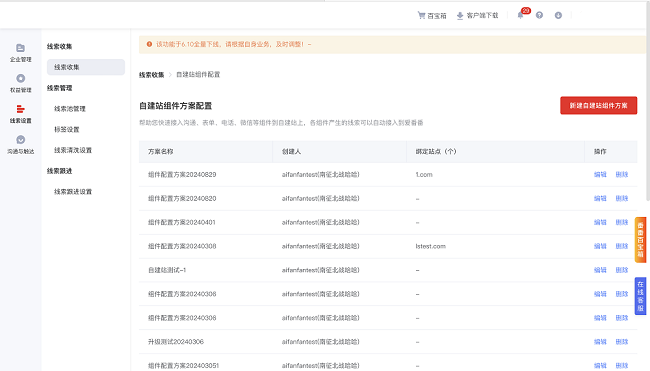The width and height of the screenshot is (650, 371).
Task: Open 线索跟进设置 in the sidebar
Action: [73, 192]
